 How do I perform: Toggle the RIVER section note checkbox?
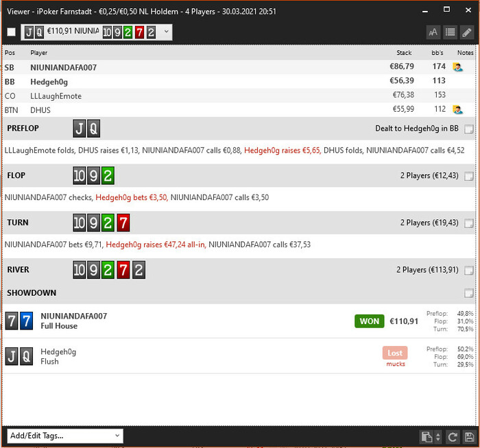point(468,271)
